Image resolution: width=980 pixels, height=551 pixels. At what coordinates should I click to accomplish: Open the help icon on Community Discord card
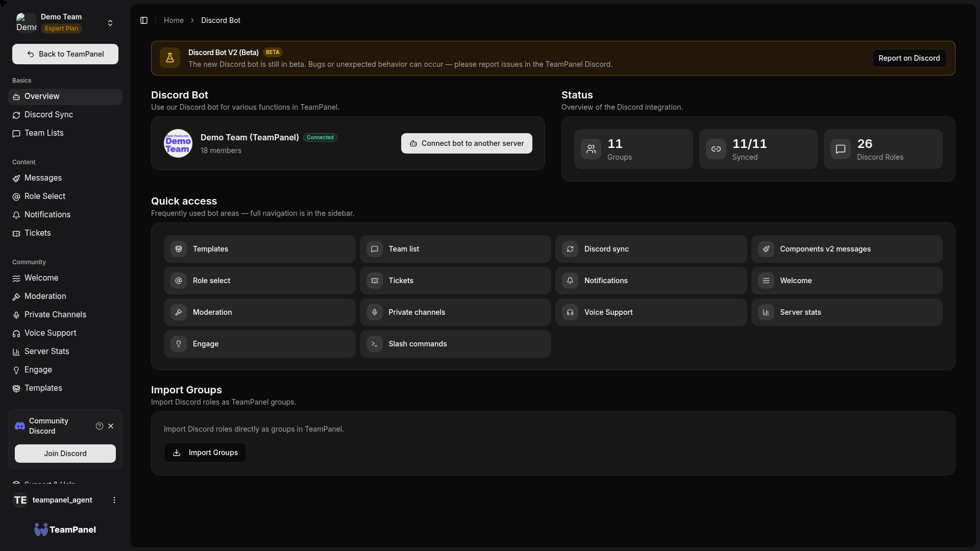click(100, 426)
